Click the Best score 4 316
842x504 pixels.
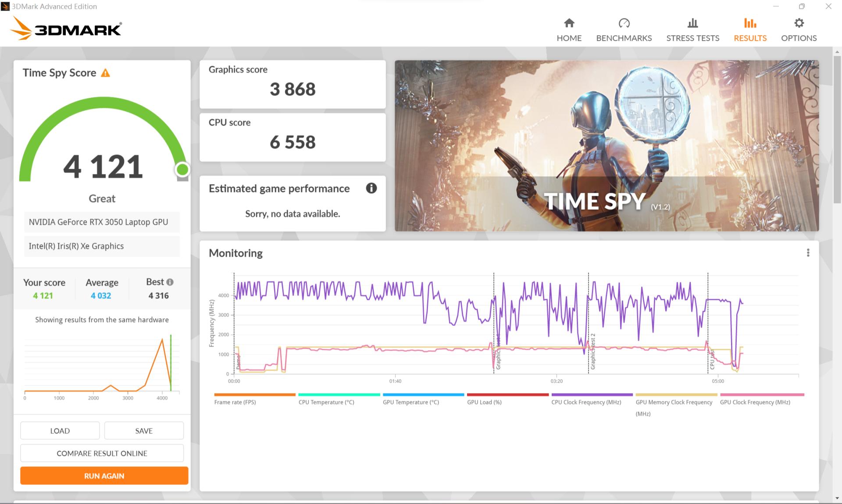pos(158,295)
